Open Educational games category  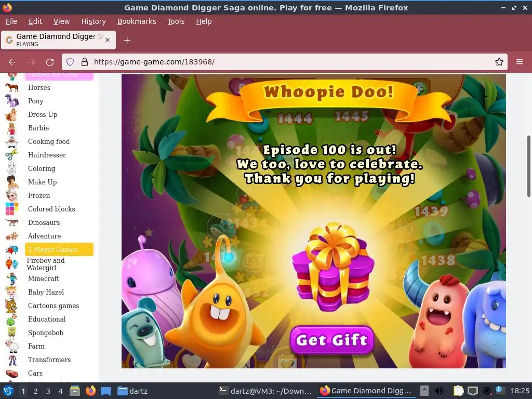47,320
